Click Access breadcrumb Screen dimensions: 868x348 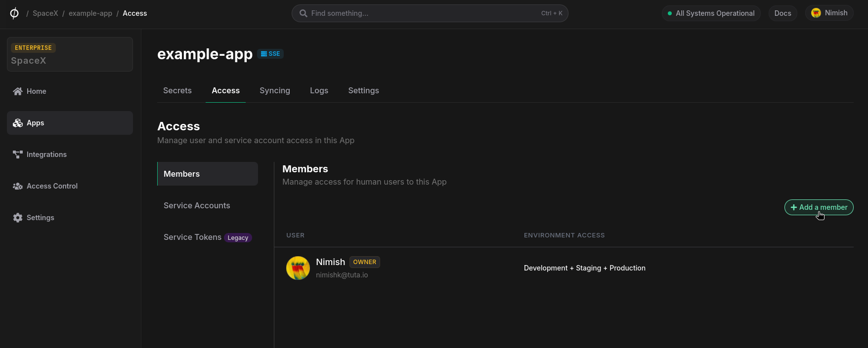pyautogui.click(x=135, y=13)
